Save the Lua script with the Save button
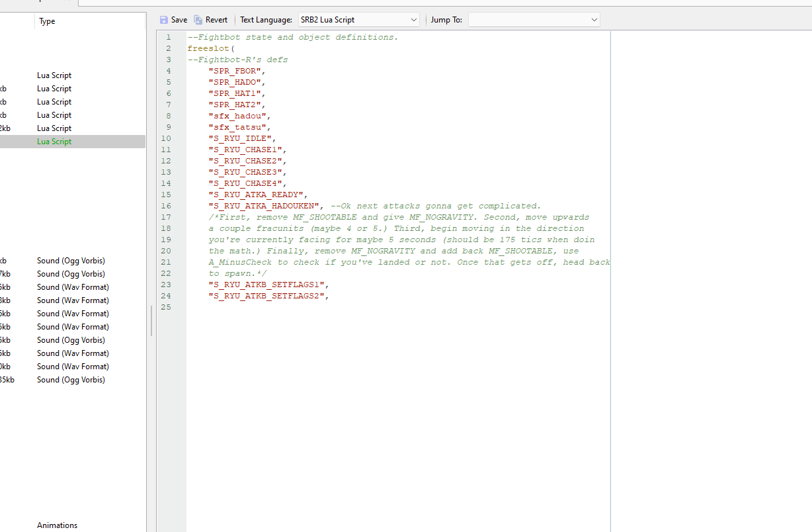Image resolution: width=812 pixels, height=532 pixels. (173, 20)
